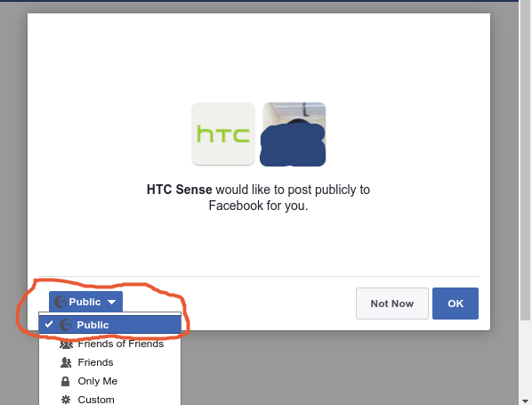Click the vertical scrollbar thumb
The width and height of the screenshot is (532, 405).
point(525,159)
